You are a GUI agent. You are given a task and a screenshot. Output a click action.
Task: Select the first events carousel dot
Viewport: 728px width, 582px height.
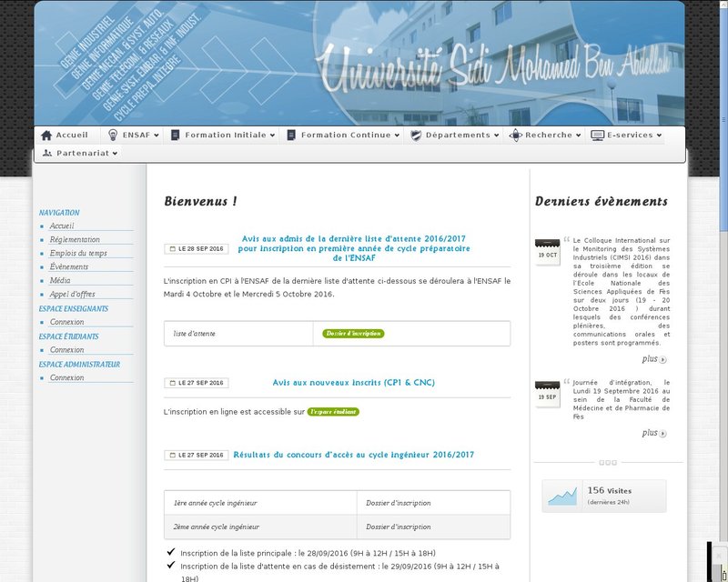tap(602, 463)
